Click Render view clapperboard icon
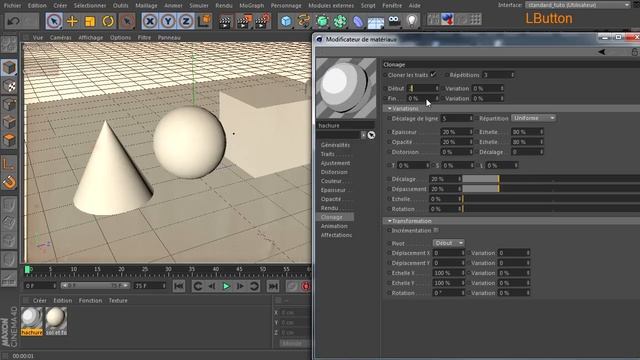The image size is (640, 360). pos(224,22)
